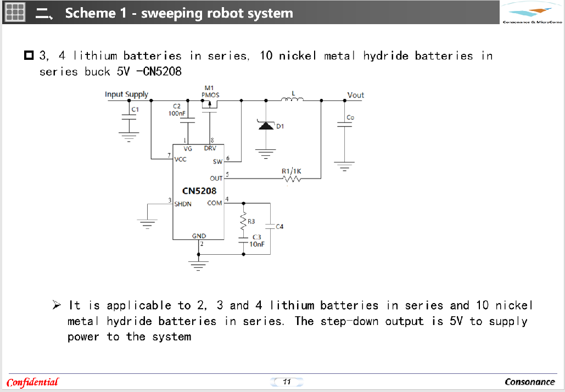The height and width of the screenshot is (392, 565).
Task: Click the 'R3' label
Action: [x=251, y=221]
